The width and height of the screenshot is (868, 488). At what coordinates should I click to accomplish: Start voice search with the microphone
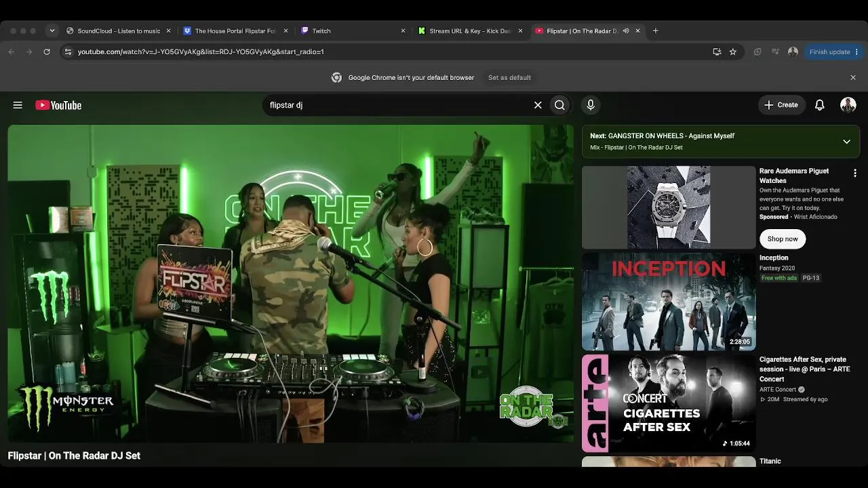tap(591, 105)
